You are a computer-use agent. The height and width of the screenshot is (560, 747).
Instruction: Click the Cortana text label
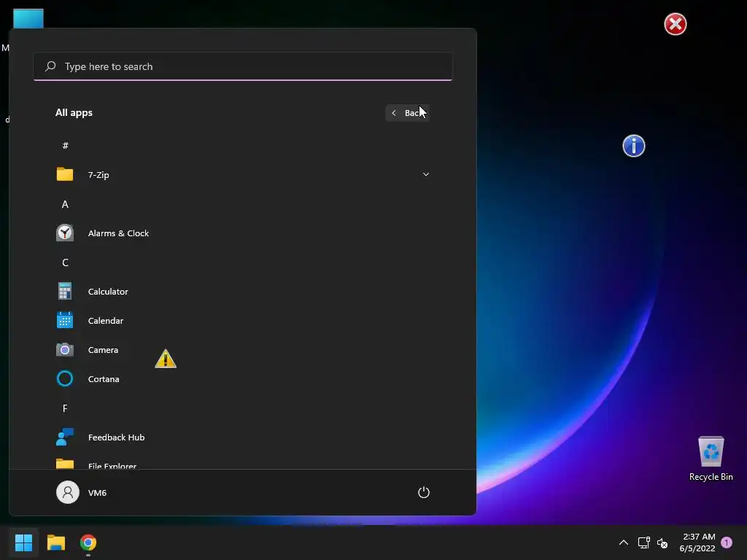click(x=104, y=379)
